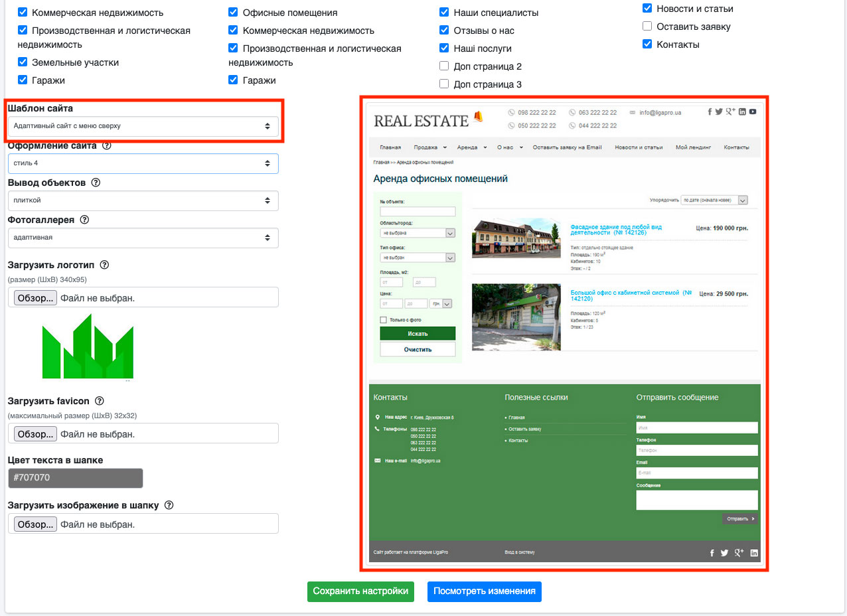Open the Вывод объектов dropdown
The image size is (847, 616).
tap(143, 200)
